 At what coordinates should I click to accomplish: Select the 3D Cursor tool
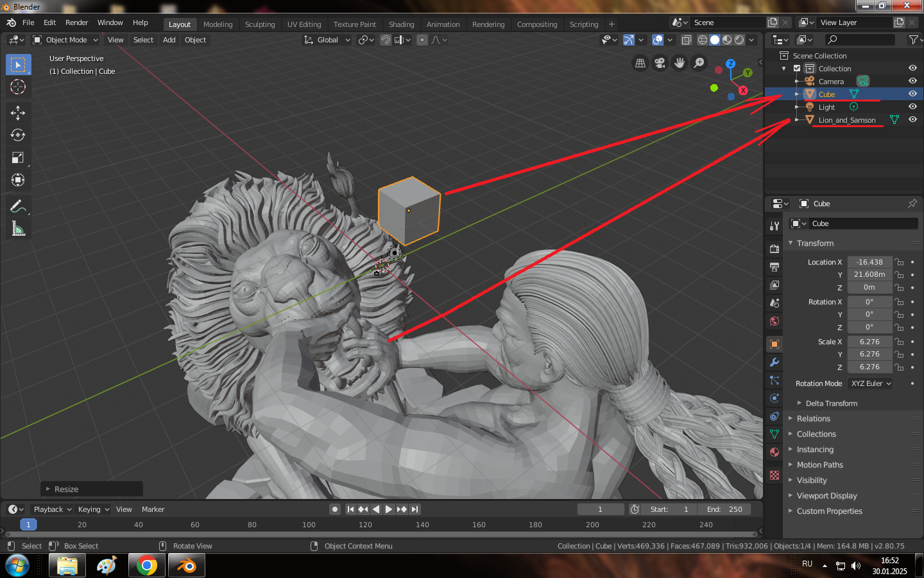tap(18, 87)
